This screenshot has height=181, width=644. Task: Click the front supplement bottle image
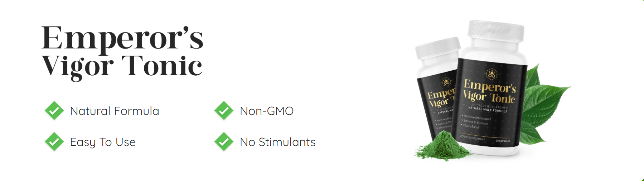(492, 89)
